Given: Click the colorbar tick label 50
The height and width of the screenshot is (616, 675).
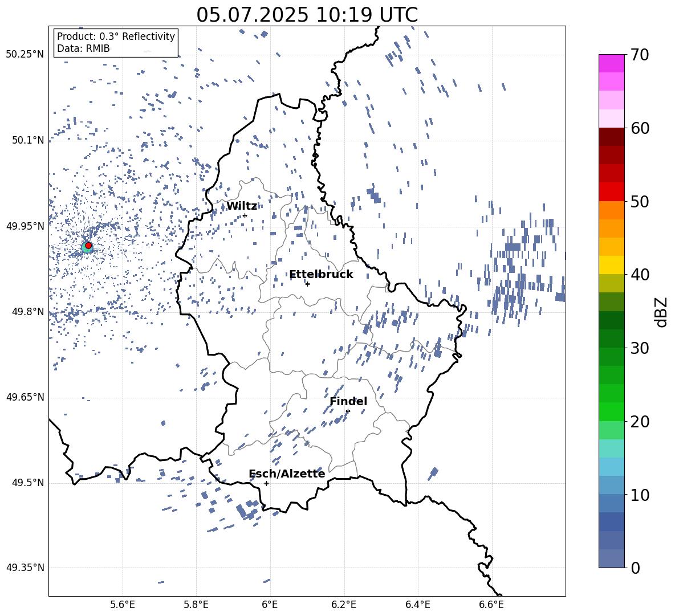Looking at the screenshot, I should 640,201.
